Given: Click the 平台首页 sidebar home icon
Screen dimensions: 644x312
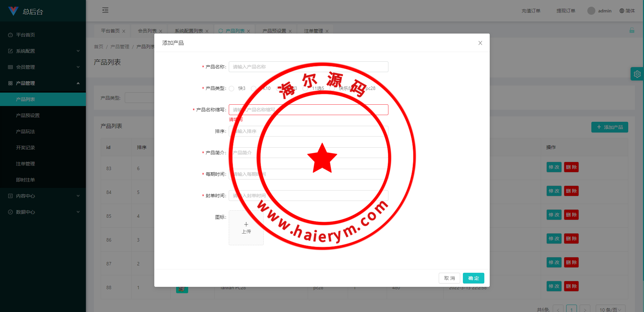Looking at the screenshot, I should click(x=10, y=35).
